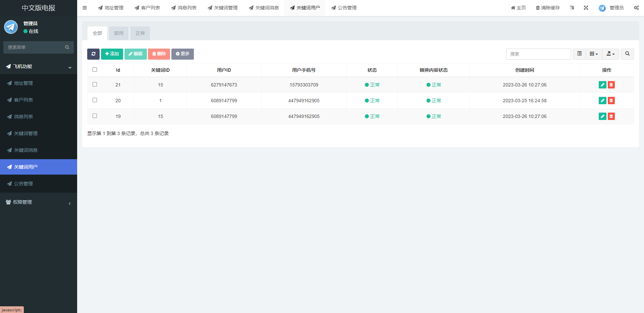This screenshot has height=313, width=644.
Task: Click the 添加 button to add a record
Action: click(112, 54)
